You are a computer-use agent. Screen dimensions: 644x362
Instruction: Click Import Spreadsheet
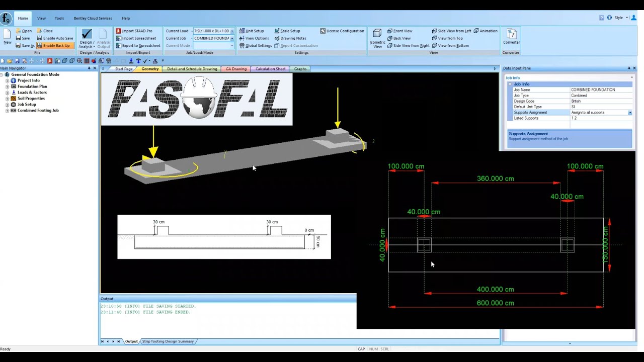(x=136, y=38)
